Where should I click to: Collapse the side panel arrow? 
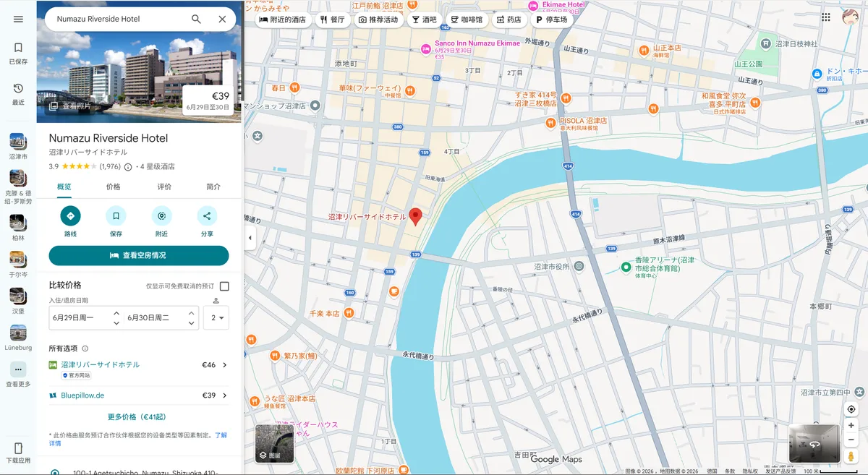pyautogui.click(x=250, y=238)
